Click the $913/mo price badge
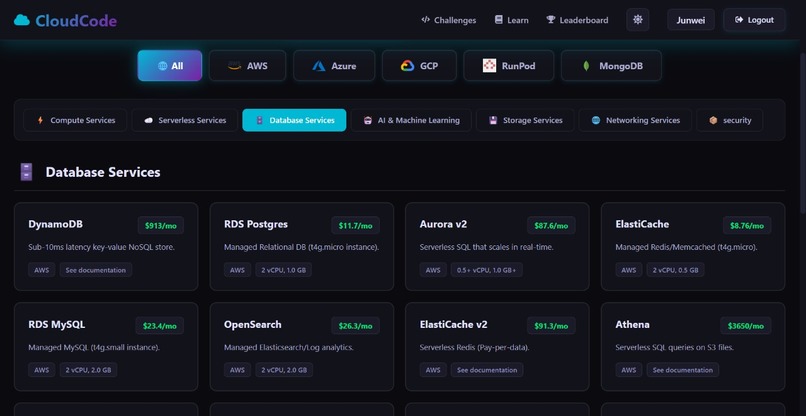This screenshot has width=806, height=416. click(161, 225)
